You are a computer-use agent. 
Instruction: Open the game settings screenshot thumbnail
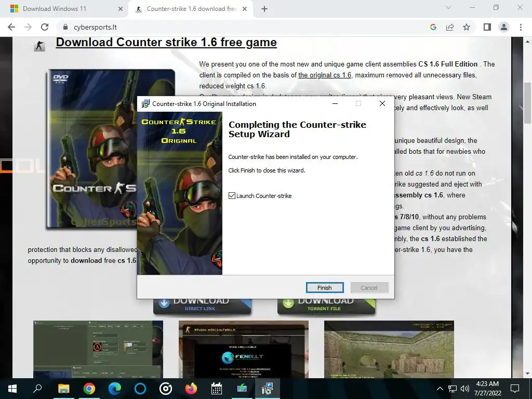[98, 349]
